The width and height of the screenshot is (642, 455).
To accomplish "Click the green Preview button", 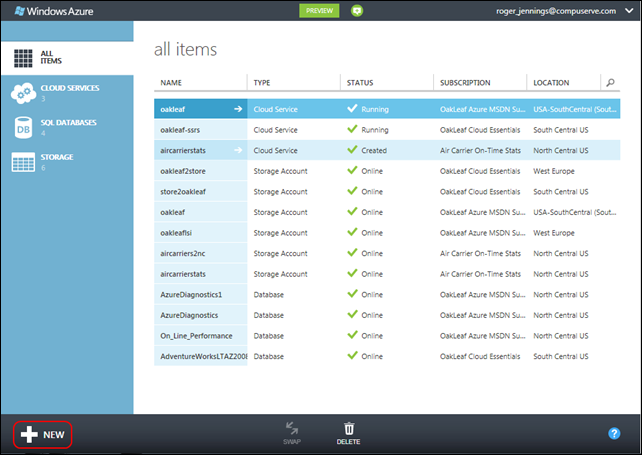I will tap(319, 11).
